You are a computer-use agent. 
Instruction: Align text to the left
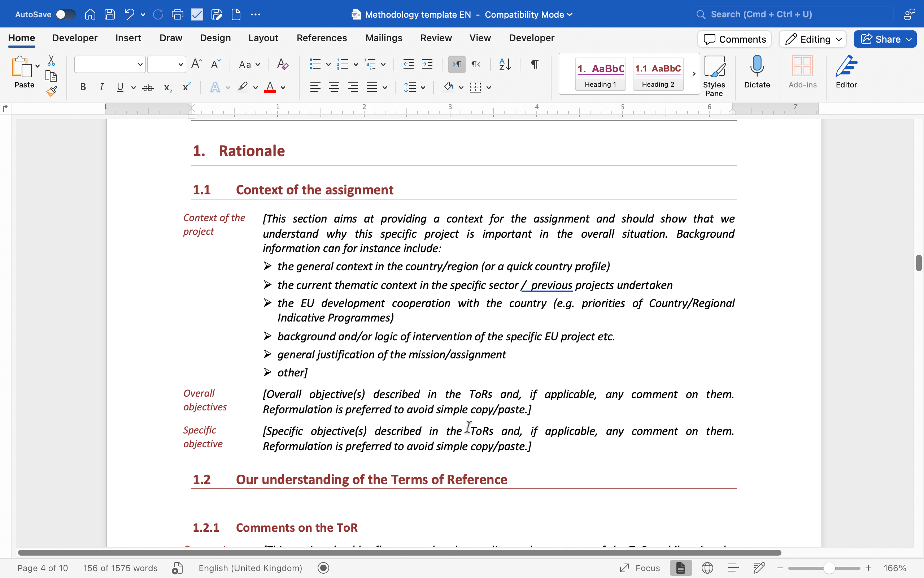(315, 87)
